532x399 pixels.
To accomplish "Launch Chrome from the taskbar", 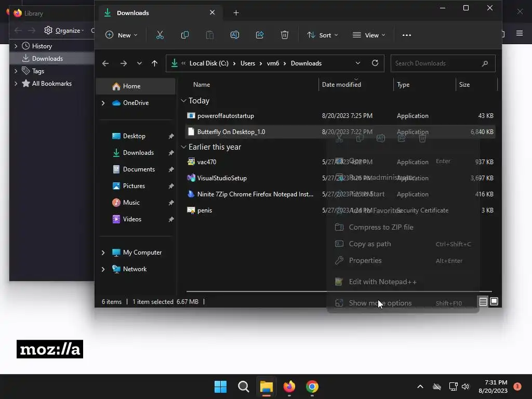I will 312,387.
